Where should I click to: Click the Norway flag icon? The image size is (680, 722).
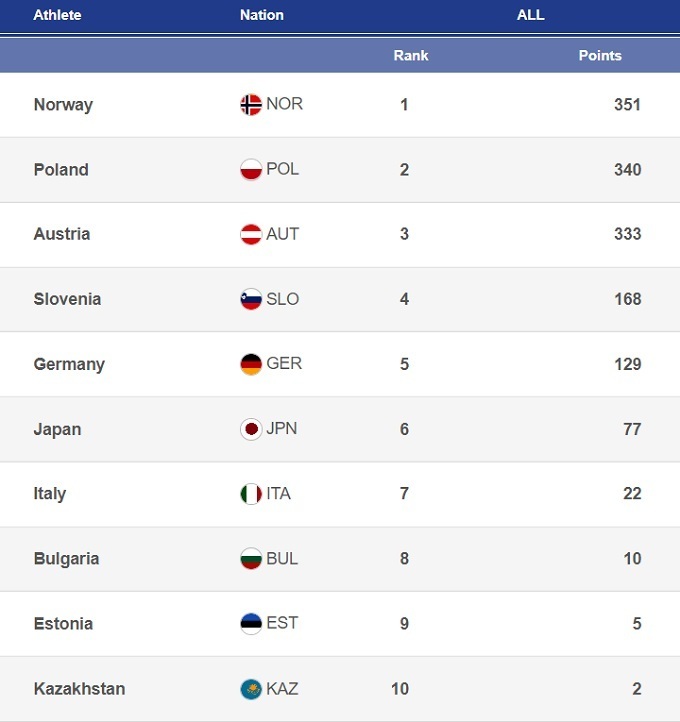(x=251, y=105)
